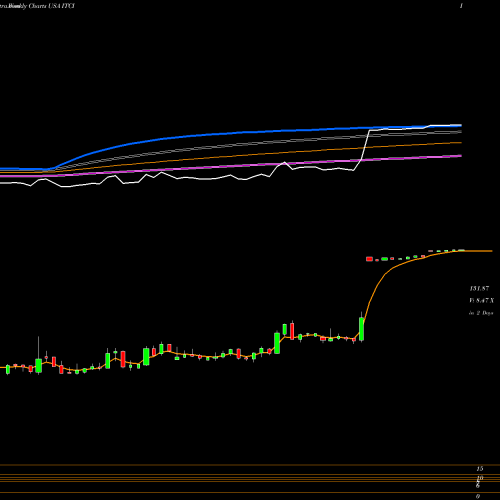This screenshot has width=500, height=500.
Task: Click the tallest green candlestick before the gap
Action: coord(361,329)
